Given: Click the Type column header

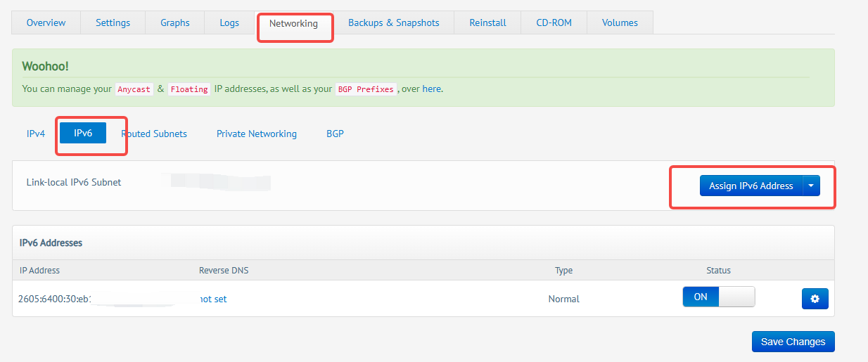Looking at the screenshot, I should point(563,270).
